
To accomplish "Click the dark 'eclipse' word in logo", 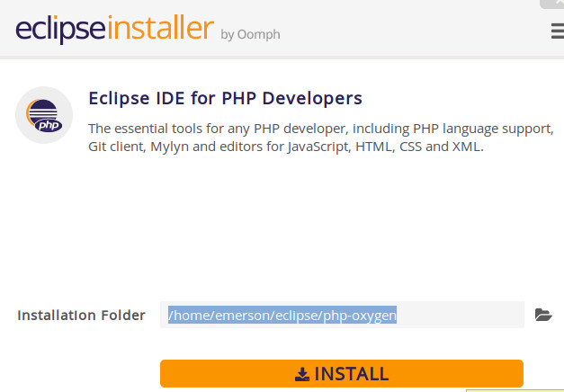I will point(60,30).
